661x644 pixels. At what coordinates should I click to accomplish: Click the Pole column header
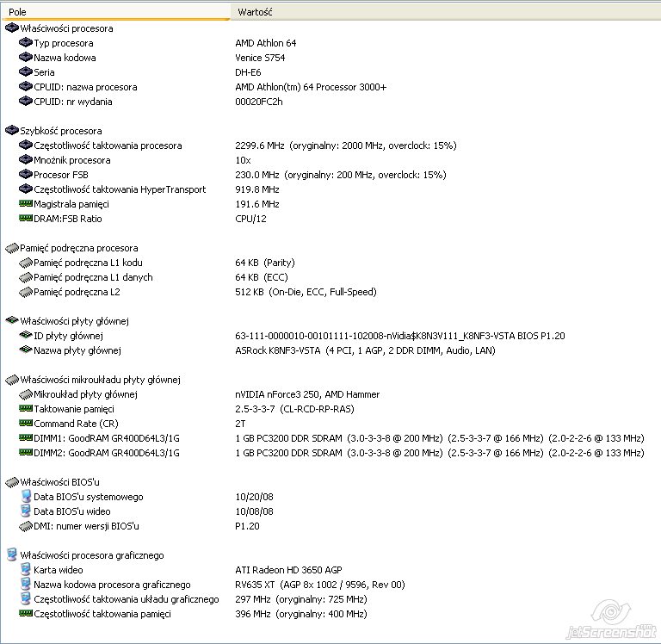coord(116,12)
